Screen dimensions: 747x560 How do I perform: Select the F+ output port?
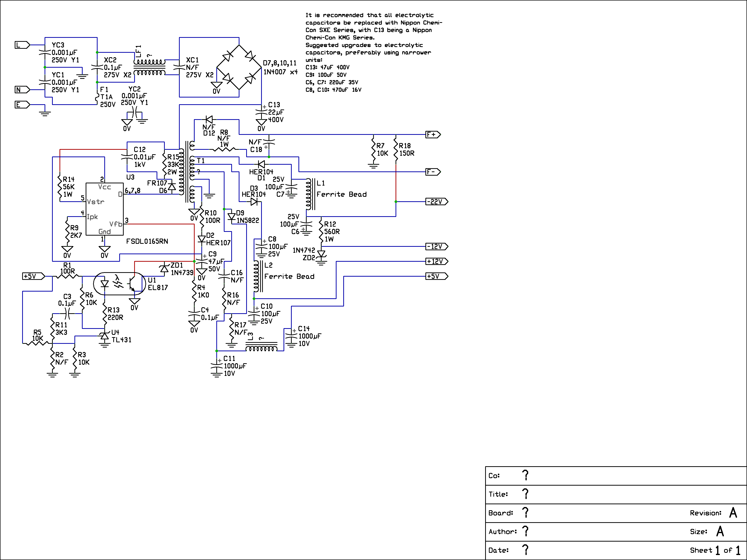pos(433,134)
